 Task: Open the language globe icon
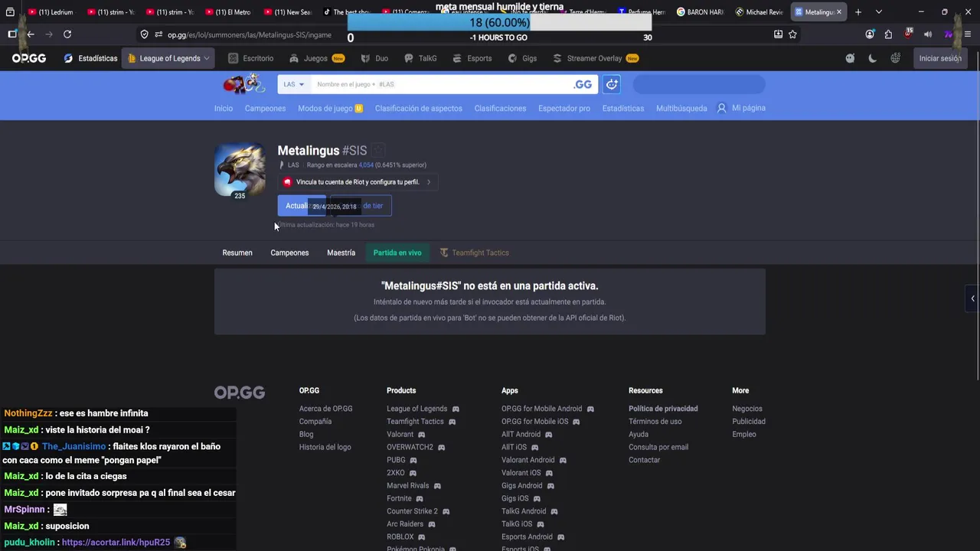pyautogui.click(x=895, y=58)
